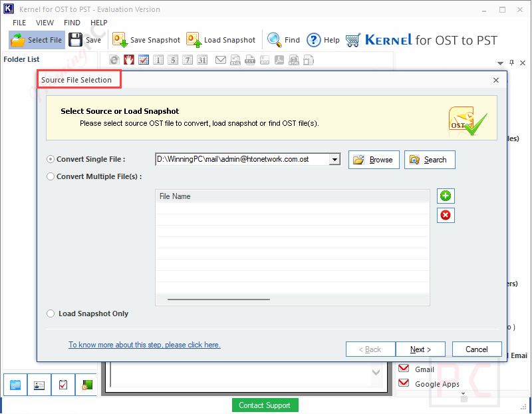Open the Find magnifier tool
The image size is (532, 414).
pos(284,40)
